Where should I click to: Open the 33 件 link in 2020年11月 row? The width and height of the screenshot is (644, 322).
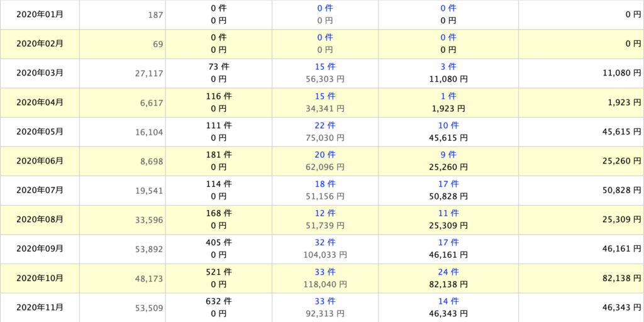coord(325,301)
